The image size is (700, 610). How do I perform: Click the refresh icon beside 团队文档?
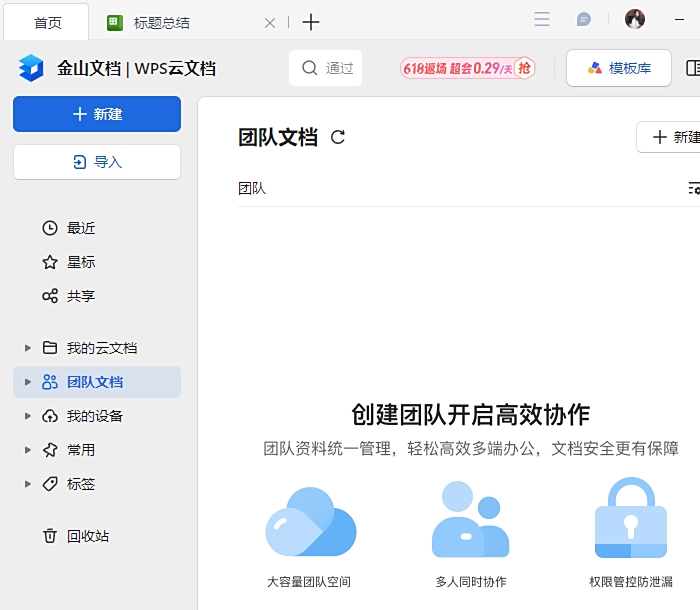pos(338,138)
